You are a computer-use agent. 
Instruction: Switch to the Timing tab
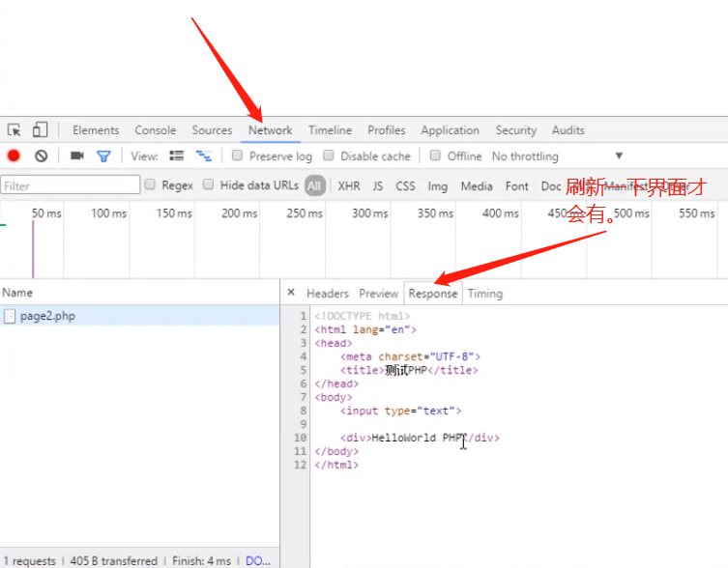click(x=485, y=294)
